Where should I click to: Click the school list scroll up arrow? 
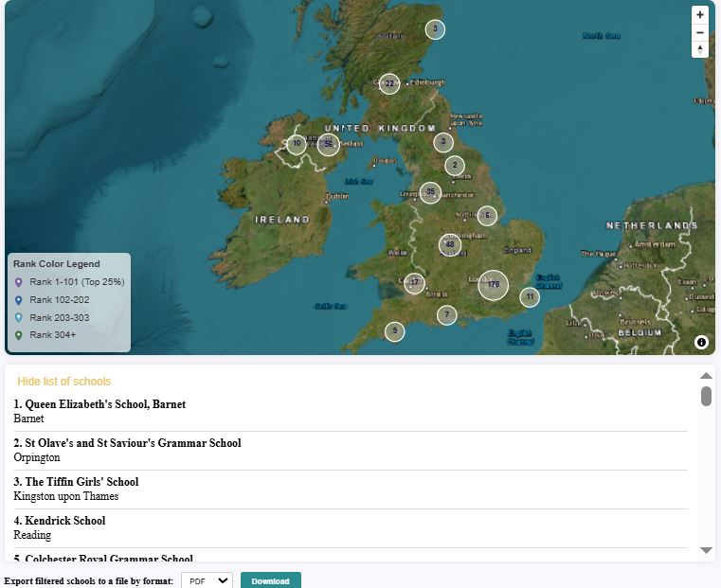[706, 376]
